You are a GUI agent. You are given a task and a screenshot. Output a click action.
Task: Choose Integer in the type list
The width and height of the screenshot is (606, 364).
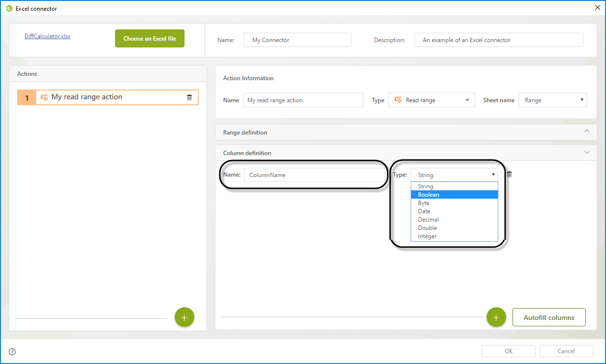coord(427,236)
